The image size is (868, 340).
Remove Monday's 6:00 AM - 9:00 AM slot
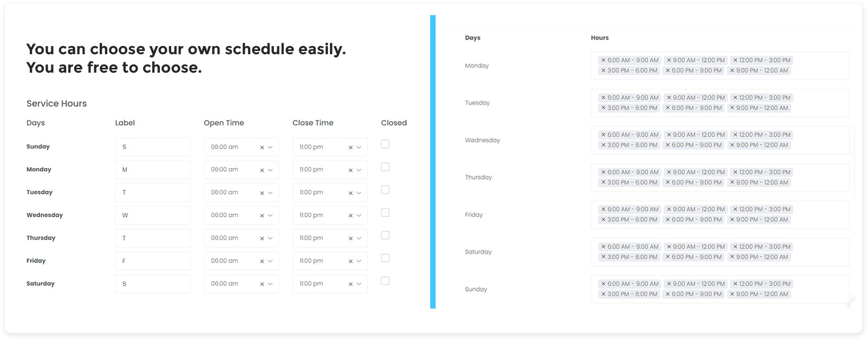coord(603,60)
